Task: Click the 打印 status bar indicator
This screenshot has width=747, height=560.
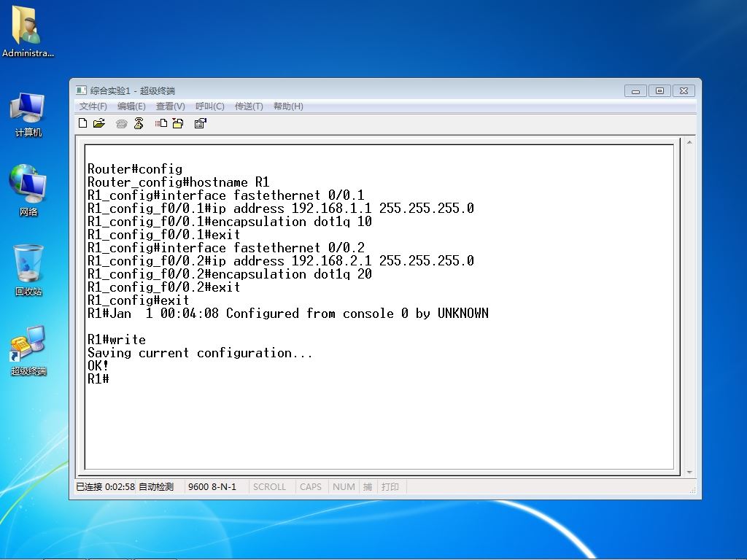Action: (390, 486)
